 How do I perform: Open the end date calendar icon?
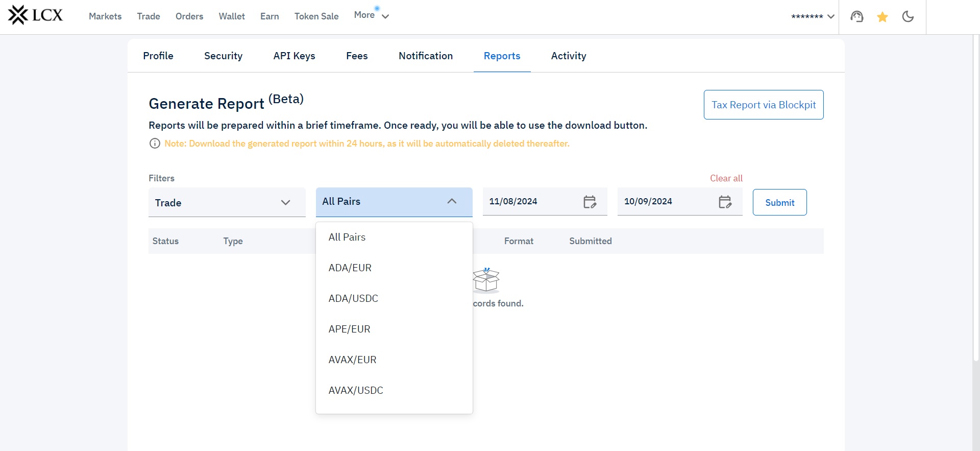(725, 202)
